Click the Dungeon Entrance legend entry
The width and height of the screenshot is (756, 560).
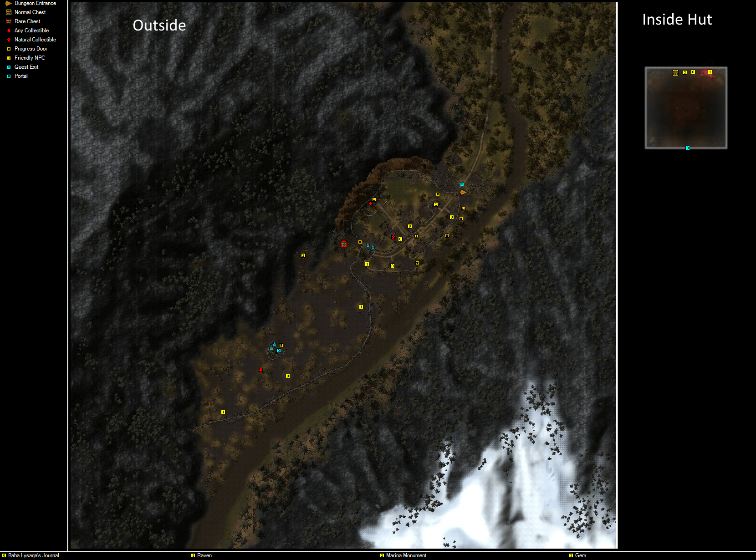(35, 3)
